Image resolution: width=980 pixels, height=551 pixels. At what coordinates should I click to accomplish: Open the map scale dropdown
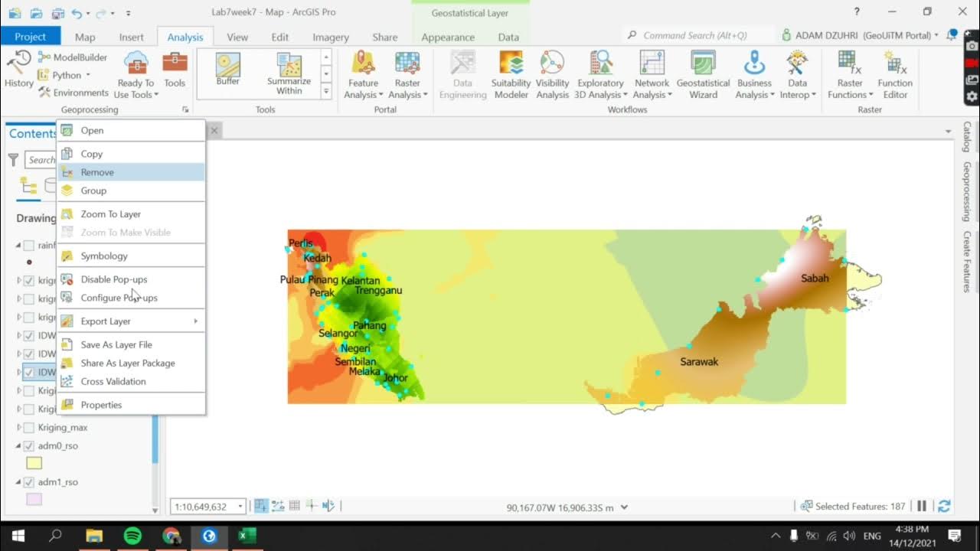240,507
